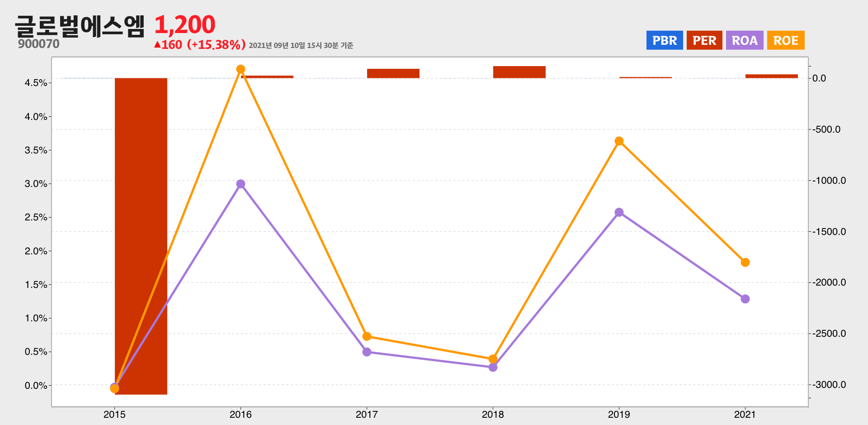Select the 2019 ROA purple data point
This screenshot has height=425, width=868.
coord(619,212)
